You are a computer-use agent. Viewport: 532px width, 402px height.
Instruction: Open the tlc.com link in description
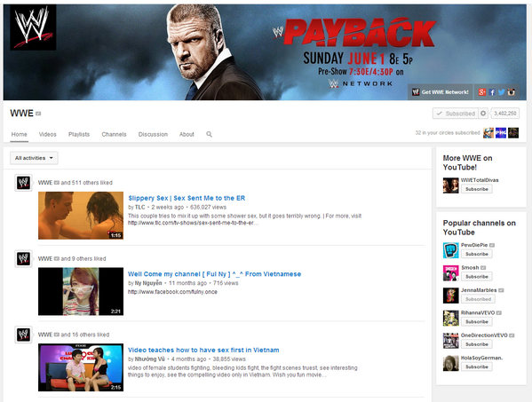click(193, 223)
